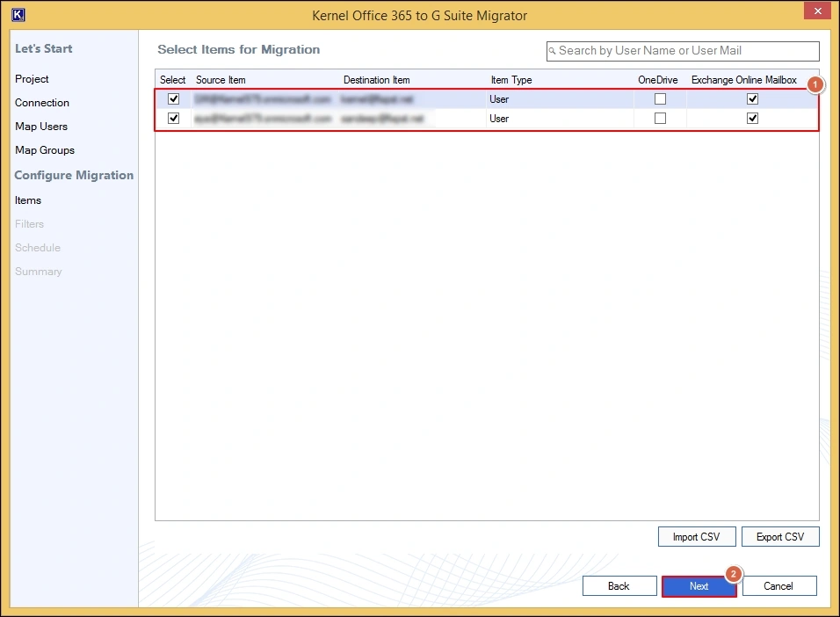Click the Export CSV button

780,537
